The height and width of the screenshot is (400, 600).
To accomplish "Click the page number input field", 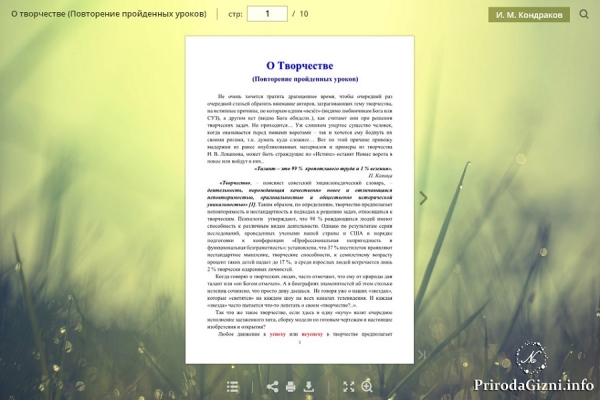I will (267, 14).
